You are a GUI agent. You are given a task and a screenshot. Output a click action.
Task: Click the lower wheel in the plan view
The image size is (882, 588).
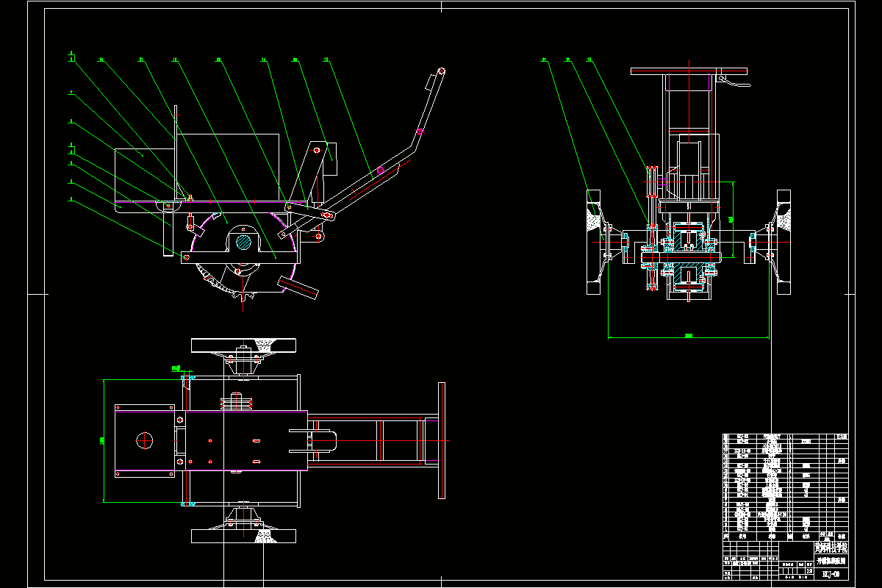coord(244,535)
